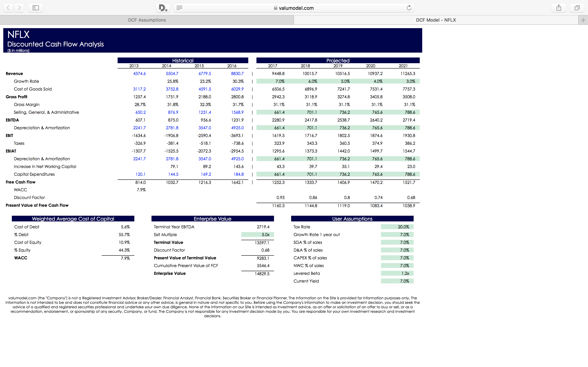
Task: Click the Current Yield 7.0% field
Action: click(x=397, y=281)
